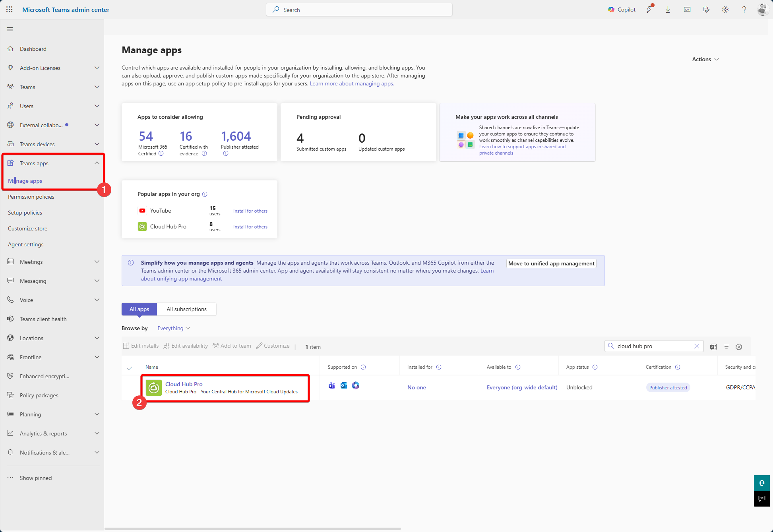
Task: Click the info icon beside Popular apps in your org
Action: (x=205, y=194)
